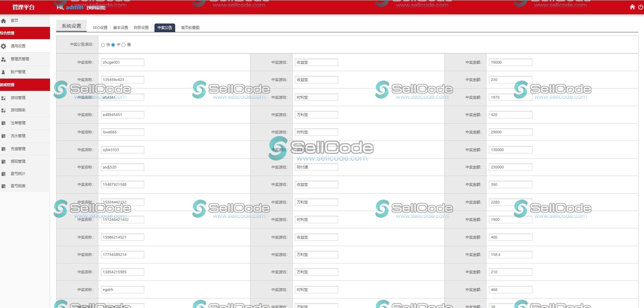Click the admin user icon beside 管理员管理
The height and width of the screenshot is (308, 644).
[x=3, y=59]
